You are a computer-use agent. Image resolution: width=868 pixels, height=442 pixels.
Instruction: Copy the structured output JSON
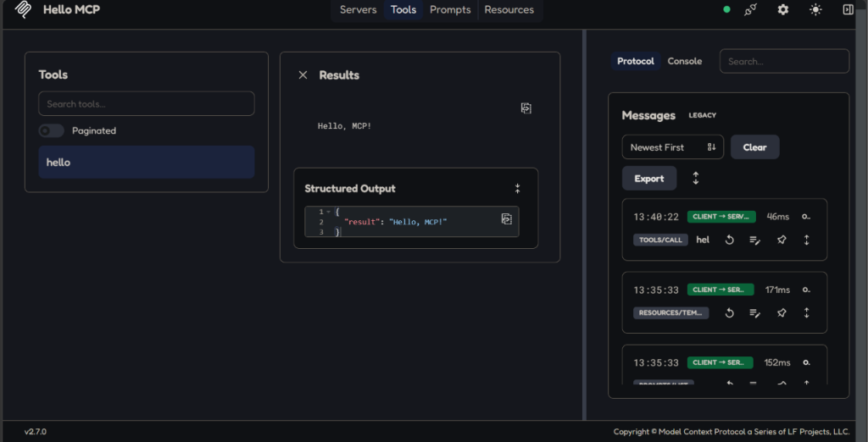click(x=506, y=219)
